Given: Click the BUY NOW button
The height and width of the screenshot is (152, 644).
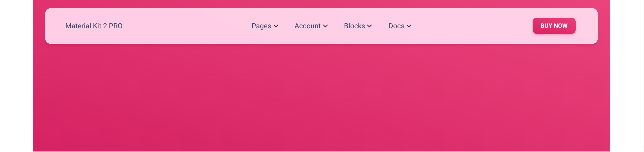Looking at the screenshot, I should coord(554,26).
